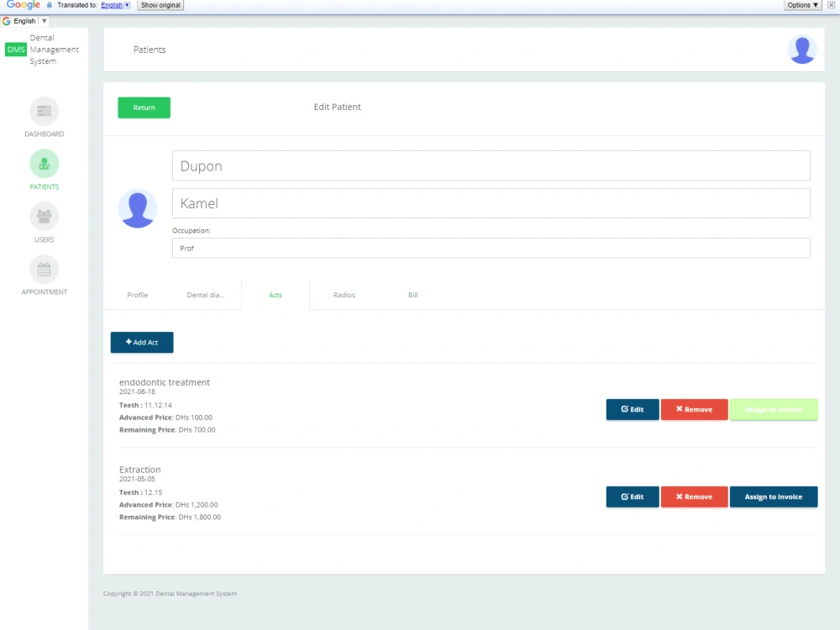Remove the endodontic treatment act

pyautogui.click(x=695, y=409)
